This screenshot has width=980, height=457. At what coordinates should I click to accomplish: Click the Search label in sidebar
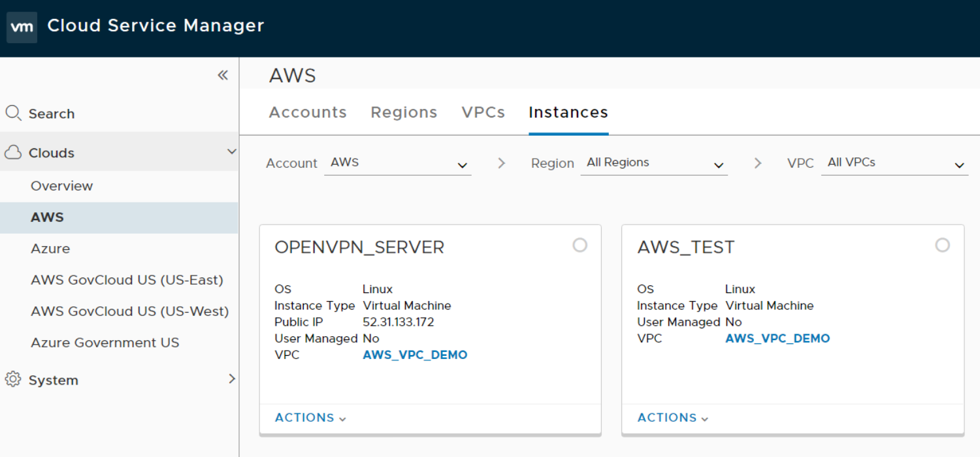(x=52, y=114)
